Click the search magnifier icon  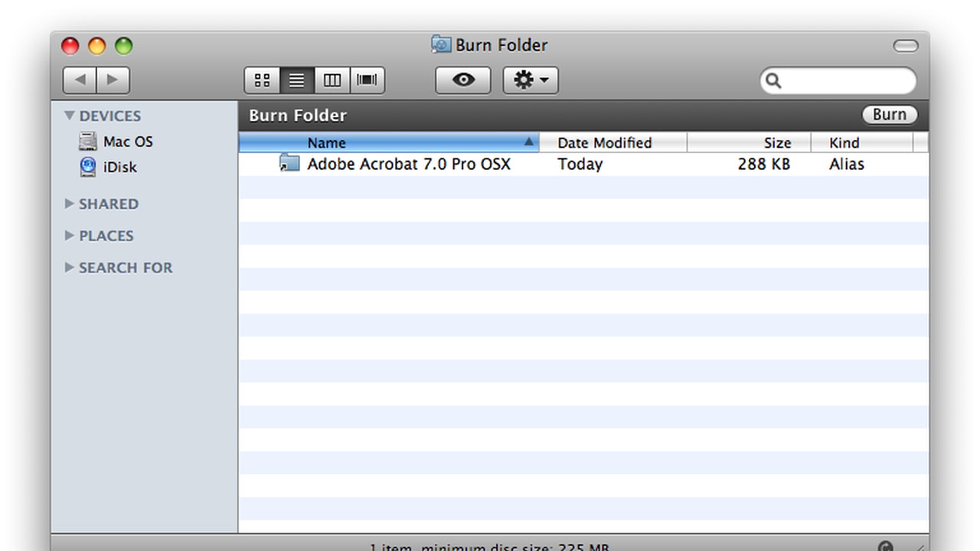click(773, 80)
